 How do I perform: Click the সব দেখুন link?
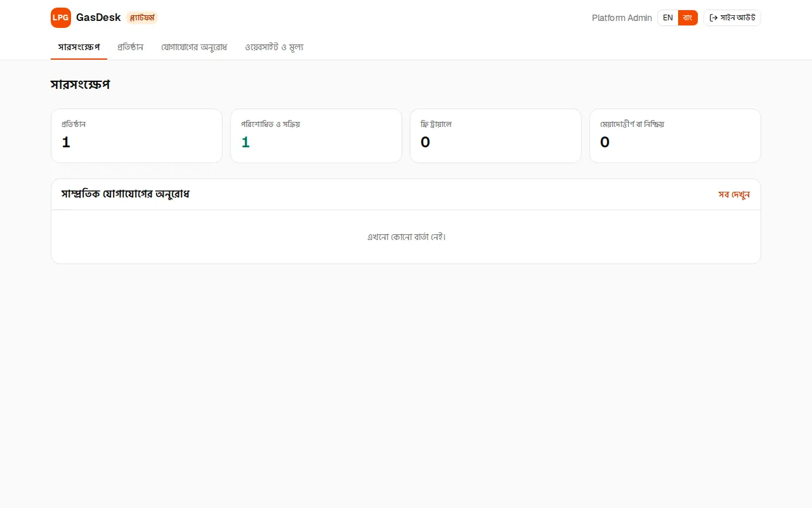[734, 194]
